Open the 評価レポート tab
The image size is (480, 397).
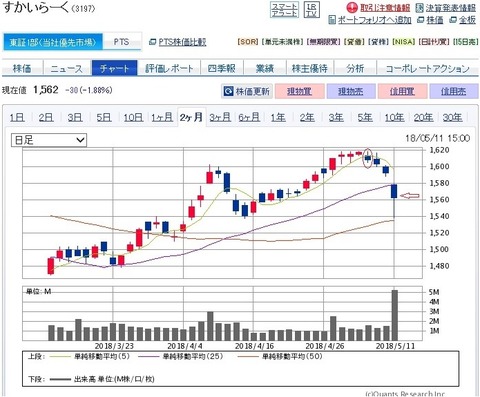tap(169, 68)
